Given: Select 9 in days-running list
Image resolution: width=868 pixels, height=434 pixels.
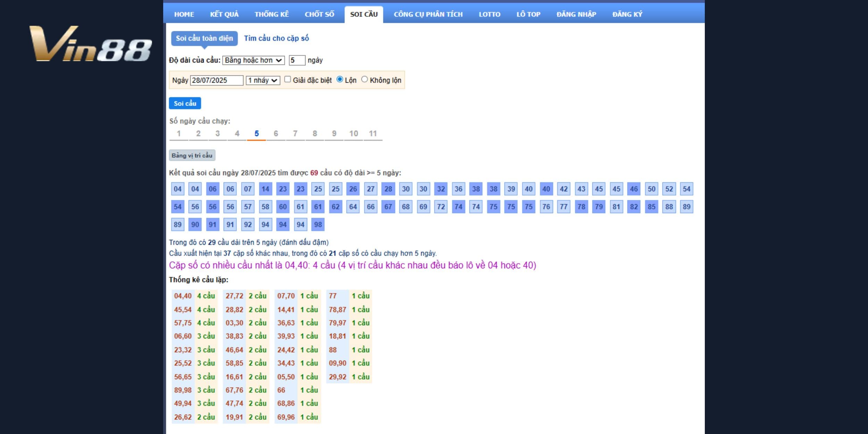Looking at the screenshot, I should (334, 134).
